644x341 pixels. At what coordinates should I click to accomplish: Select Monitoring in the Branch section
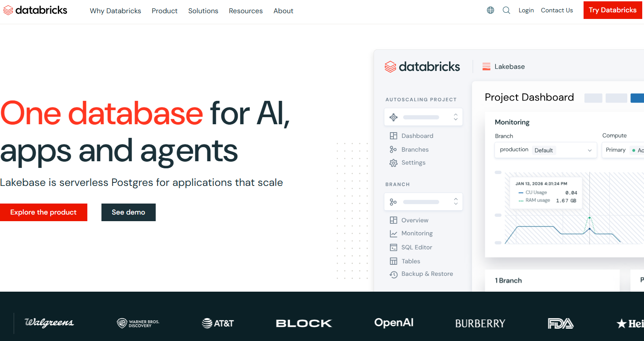tap(417, 234)
